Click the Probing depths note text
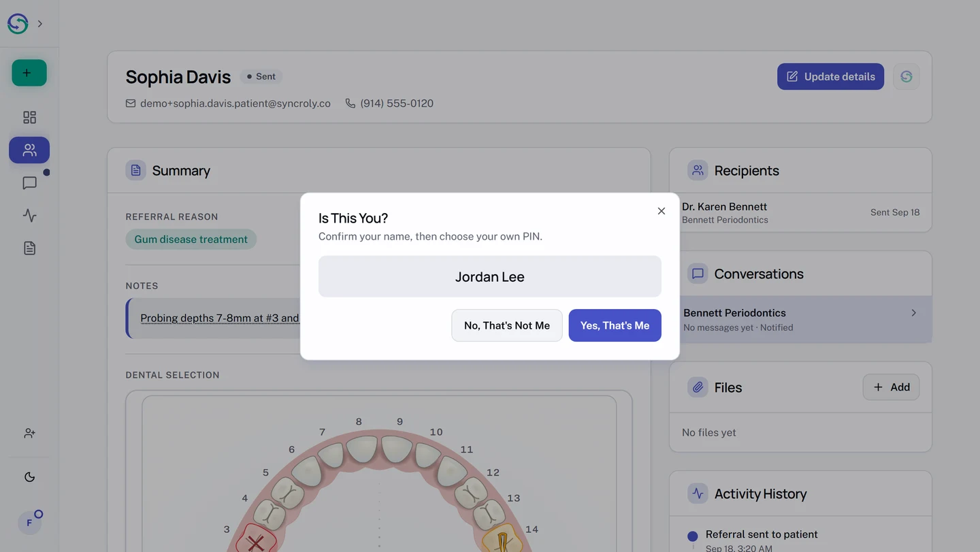Screen dimensions: 980x552 (219, 318)
